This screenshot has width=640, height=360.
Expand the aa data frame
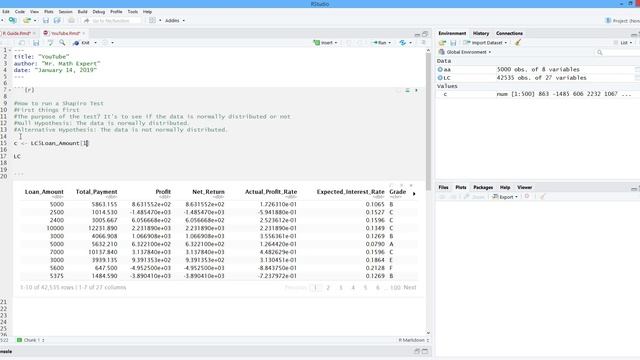coord(440,69)
